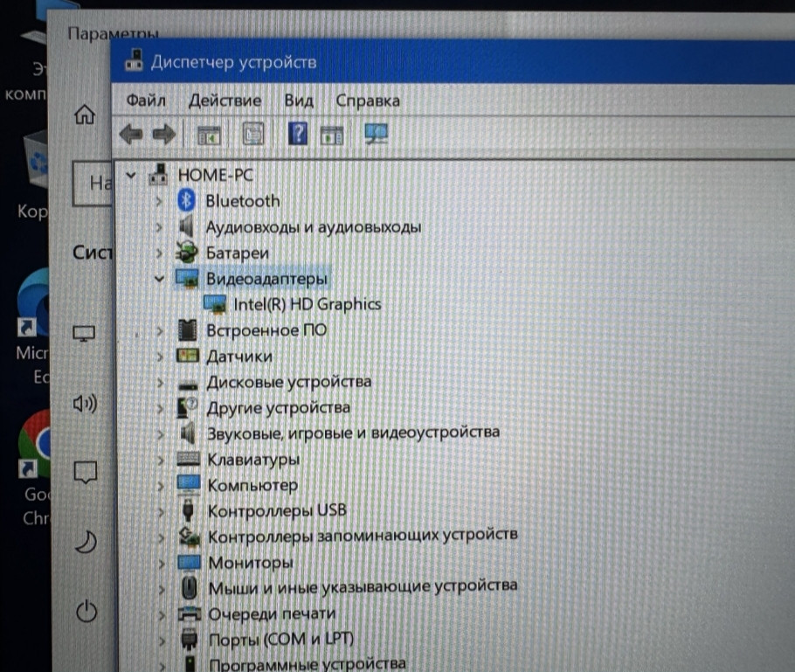Click the Sound speaker icon in sidebar

[x=85, y=404]
